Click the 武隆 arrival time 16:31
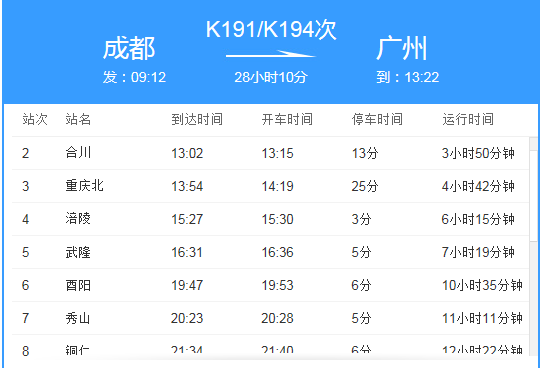The image size is (541, 368). 187,252
